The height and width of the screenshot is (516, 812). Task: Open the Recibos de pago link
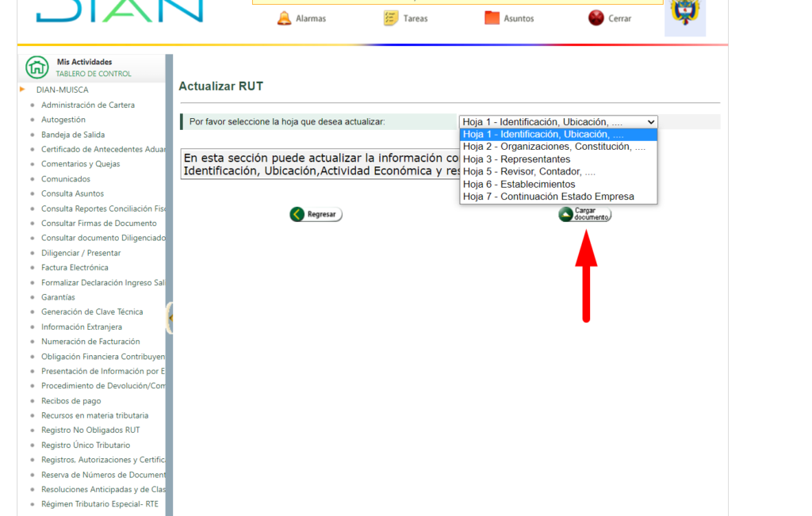click(71, 401)
